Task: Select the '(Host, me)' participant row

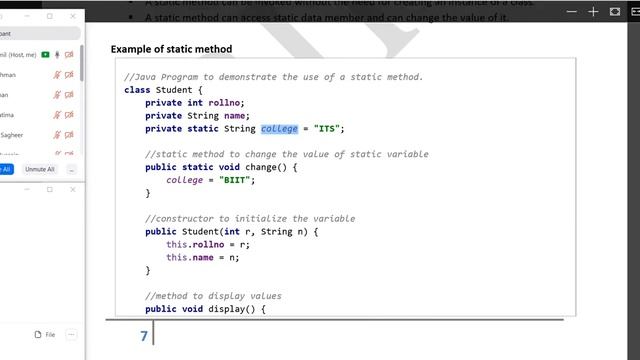Action: [39, 55]
